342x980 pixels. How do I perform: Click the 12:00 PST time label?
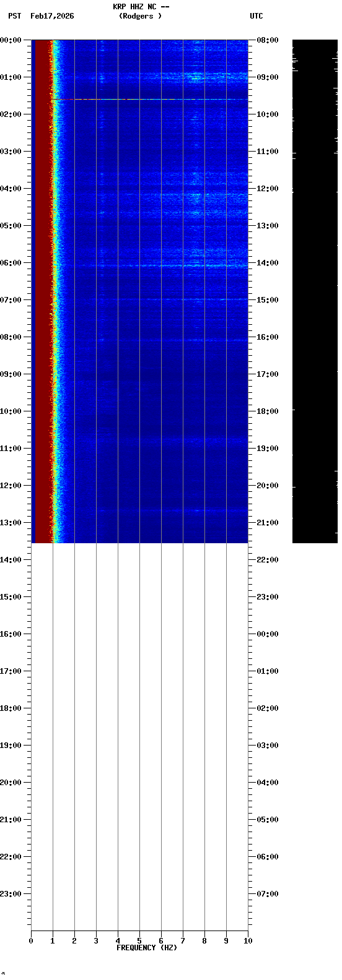(11, 486)
